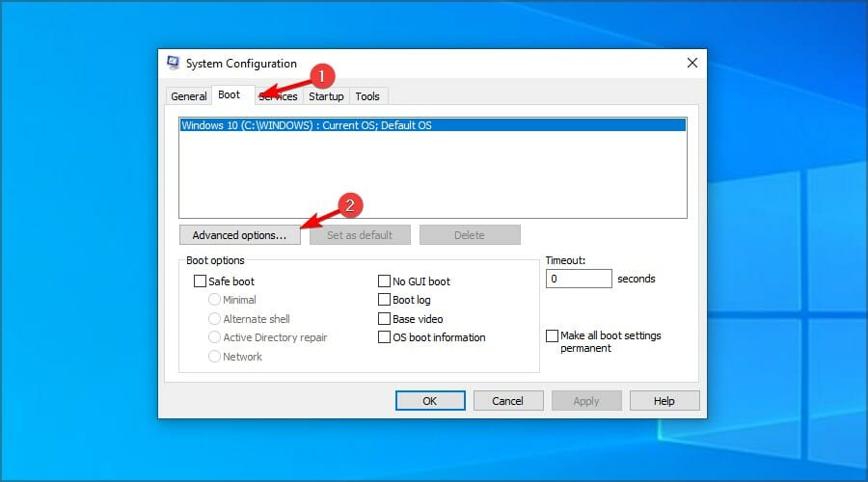Confirm with the OK button
Screen dimensions: 868x482
click(x=430, y=401)
